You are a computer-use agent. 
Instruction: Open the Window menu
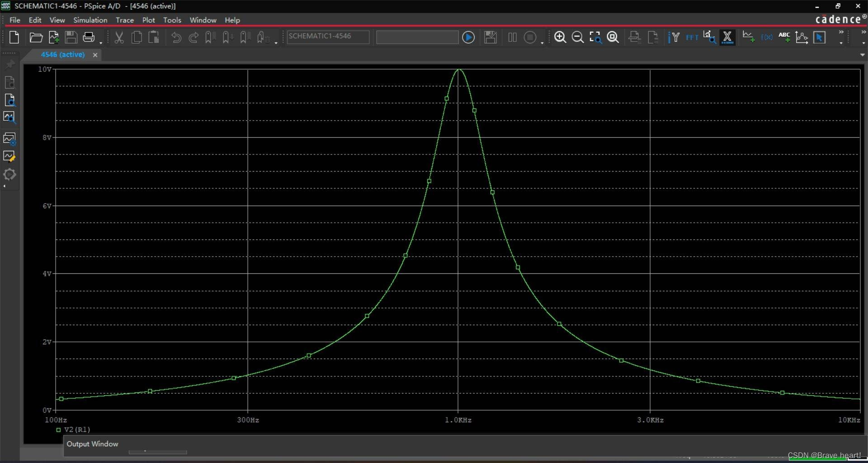coord(203,20)
